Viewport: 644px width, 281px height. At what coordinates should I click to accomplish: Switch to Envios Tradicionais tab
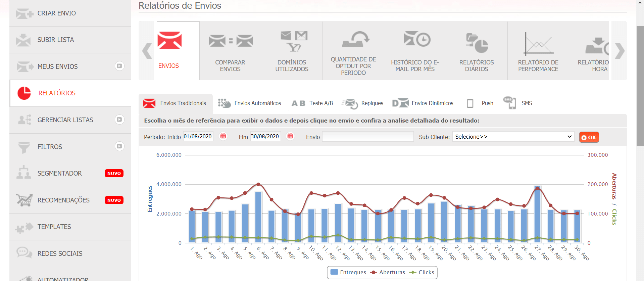click(x=176, y=103)
